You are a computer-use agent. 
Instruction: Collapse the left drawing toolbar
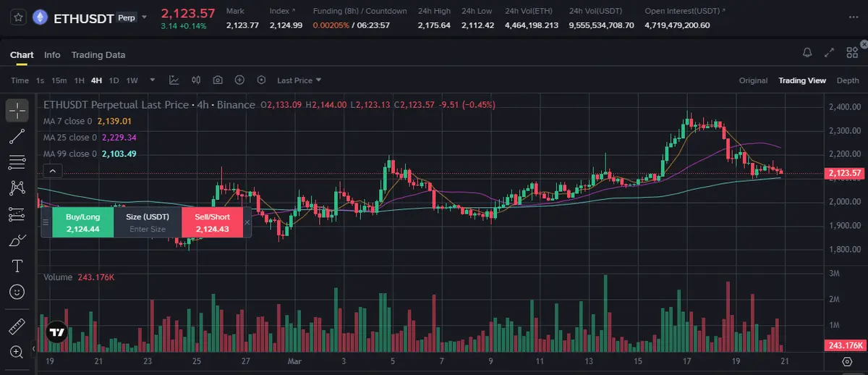[x=33, y=350]
